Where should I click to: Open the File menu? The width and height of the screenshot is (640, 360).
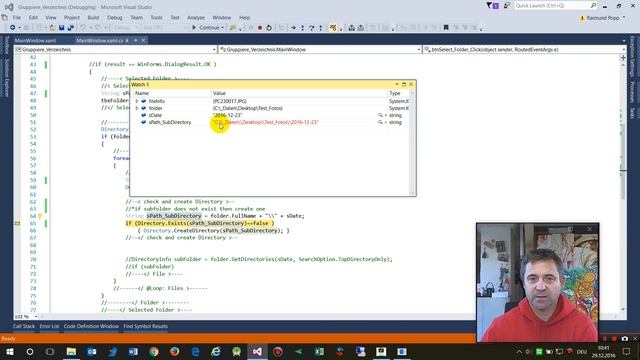click(x=17, y=18)
